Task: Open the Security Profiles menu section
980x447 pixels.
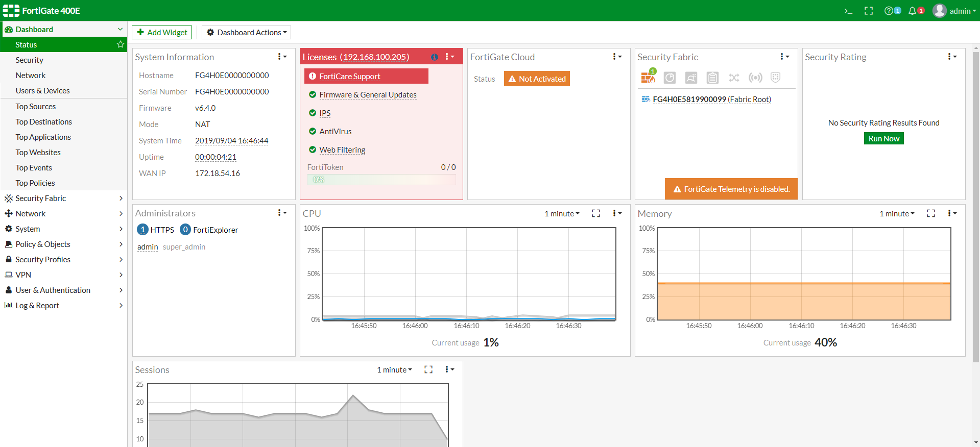Action: point(63,259)
